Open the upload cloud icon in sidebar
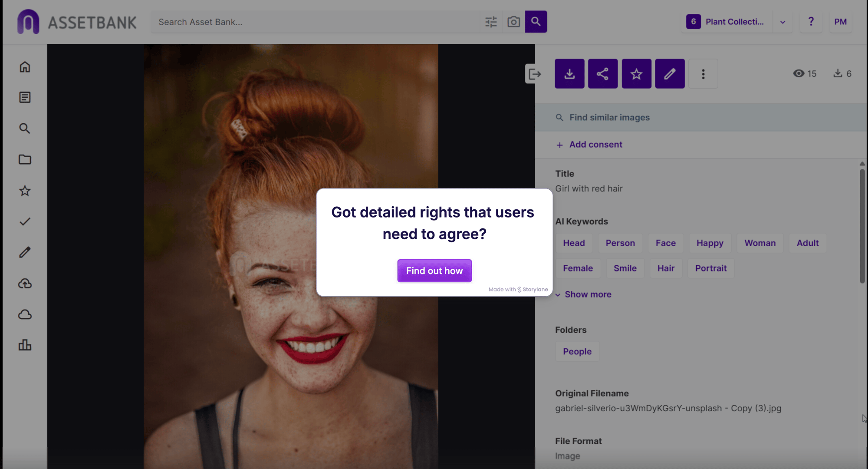 coord(25,284)
